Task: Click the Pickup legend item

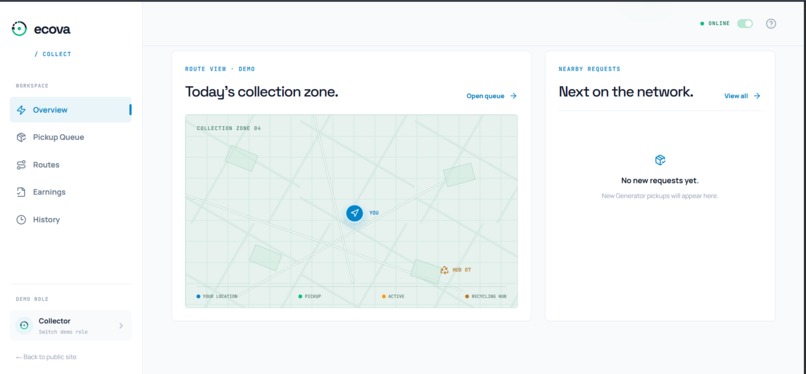Action: (309, 296)
